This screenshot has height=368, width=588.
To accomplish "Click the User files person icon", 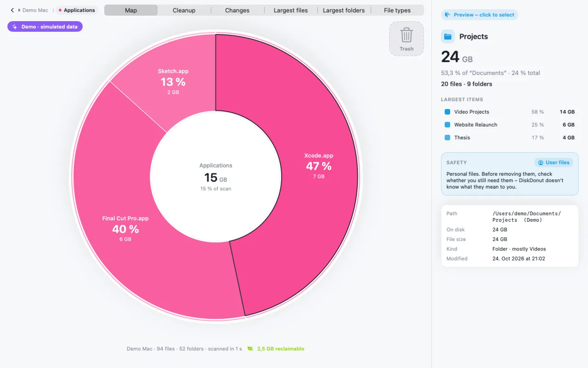I will 541,162.
